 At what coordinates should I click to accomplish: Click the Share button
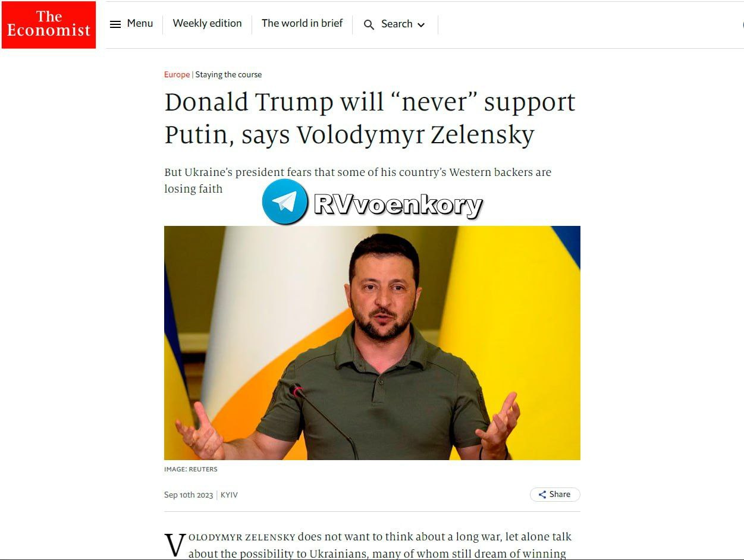point(555,495)
